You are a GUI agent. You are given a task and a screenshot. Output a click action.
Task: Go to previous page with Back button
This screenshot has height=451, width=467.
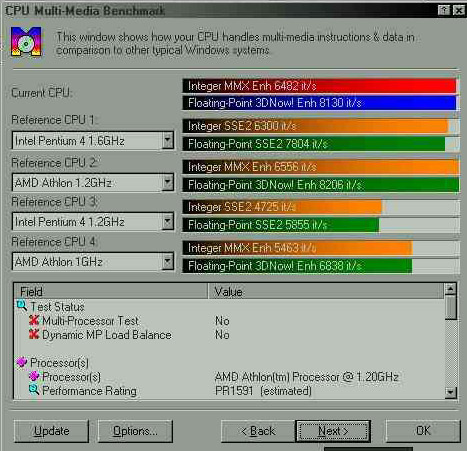coord(258,431)
